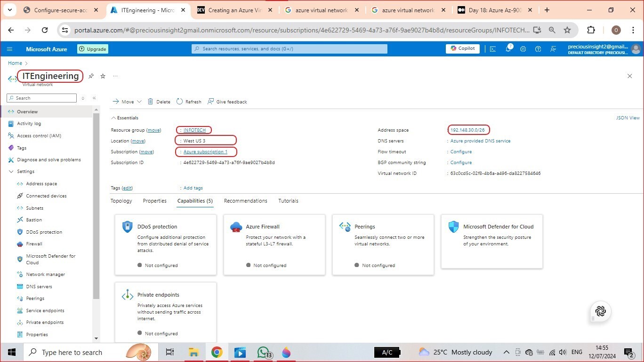Open the Chrome extensions puzzle icon
This screenshot has width=644, height=362.
(x=591, y=30)
